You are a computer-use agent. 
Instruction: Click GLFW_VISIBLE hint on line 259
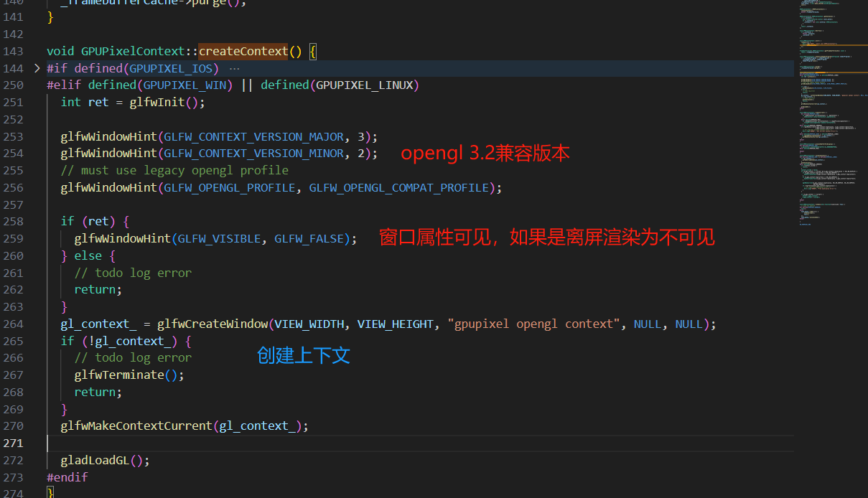(219, 238)
